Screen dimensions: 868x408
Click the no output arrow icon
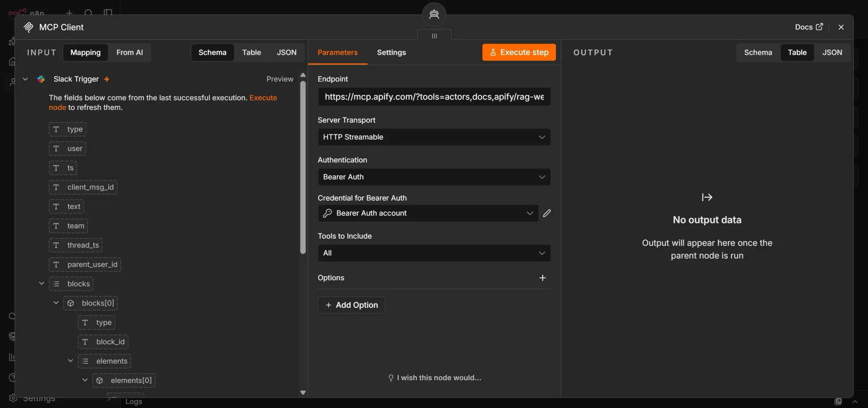[707, 197]
